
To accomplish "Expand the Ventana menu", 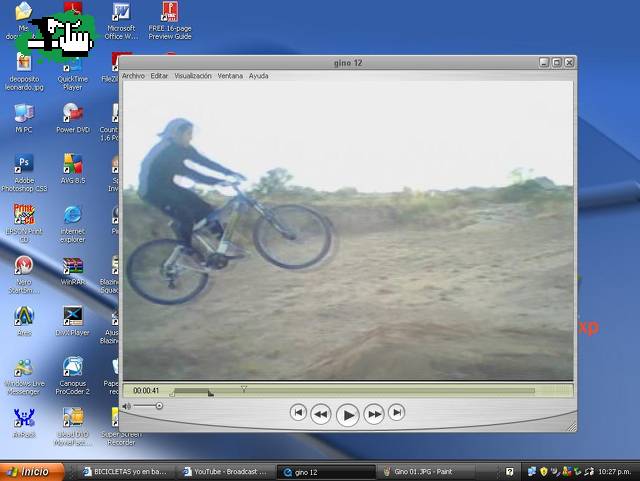I will 230,76.
